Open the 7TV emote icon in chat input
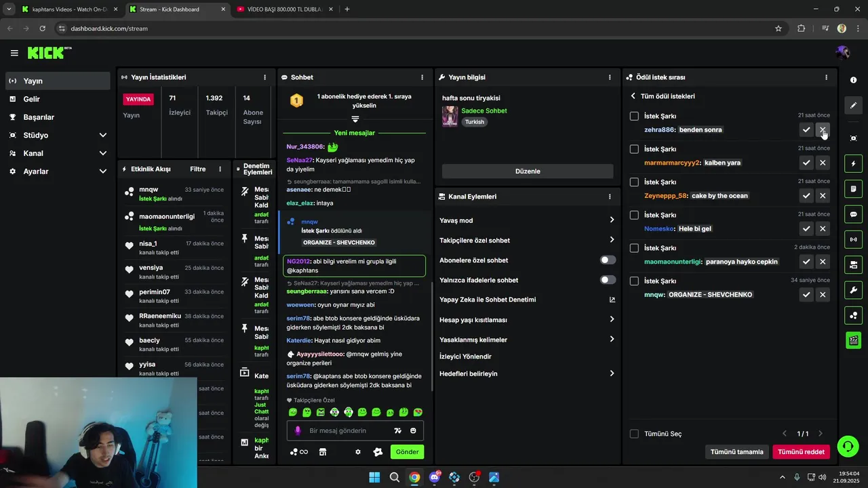Image resolution: width=868 pixels, height=488 pixels. [x=398, y=431]
